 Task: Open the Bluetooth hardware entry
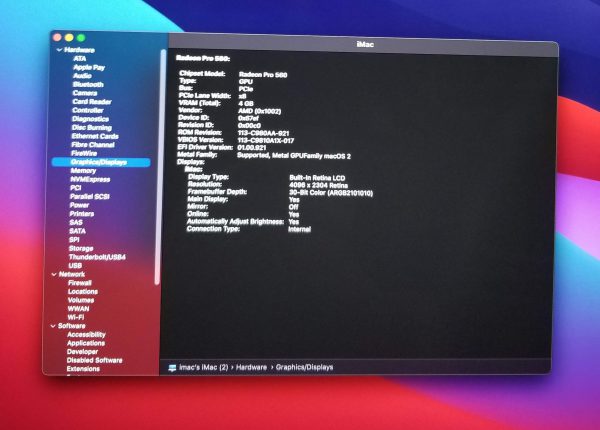coord(87,84)
